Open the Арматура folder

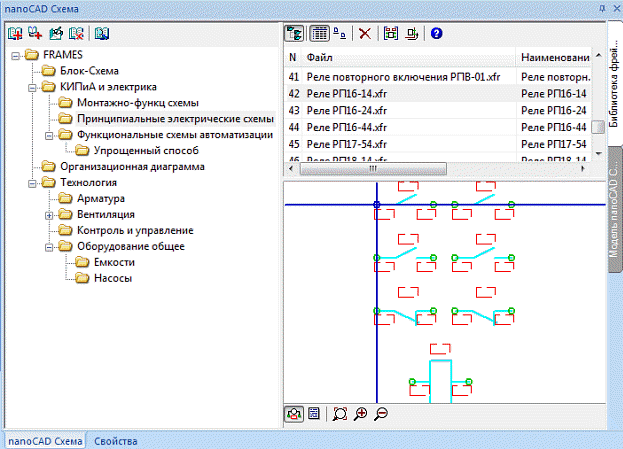pos(101,198)
